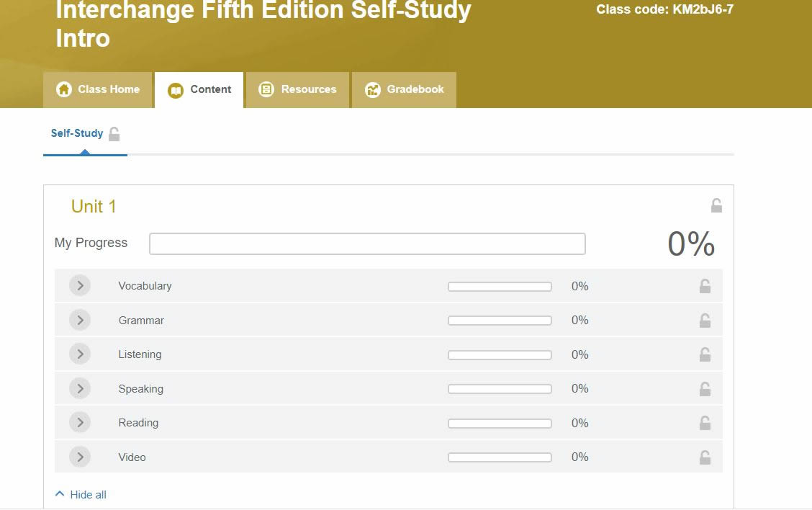
Task: Open the Speaking label
Action: [141, 389]
